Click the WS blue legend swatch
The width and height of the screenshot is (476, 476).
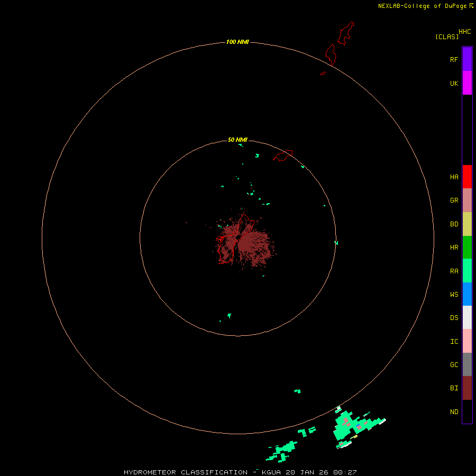[x=467, y=294]
